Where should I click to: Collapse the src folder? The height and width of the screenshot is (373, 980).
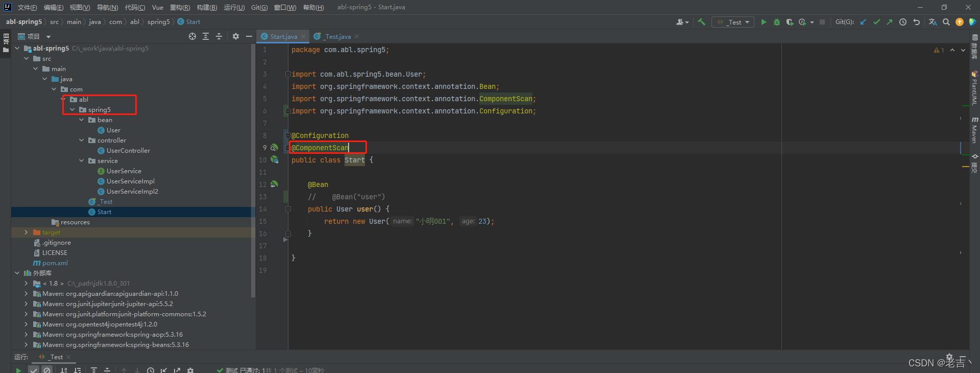26,59
